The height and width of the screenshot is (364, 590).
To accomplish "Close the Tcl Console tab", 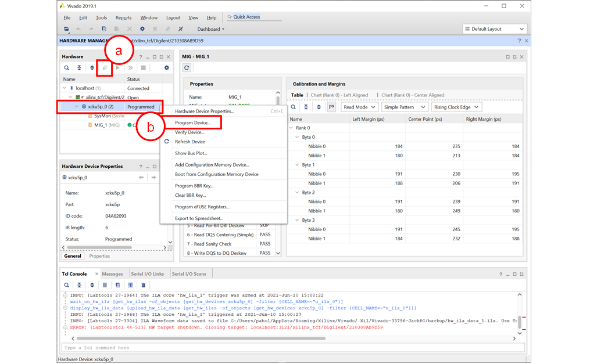I will (x=96, y=274).
